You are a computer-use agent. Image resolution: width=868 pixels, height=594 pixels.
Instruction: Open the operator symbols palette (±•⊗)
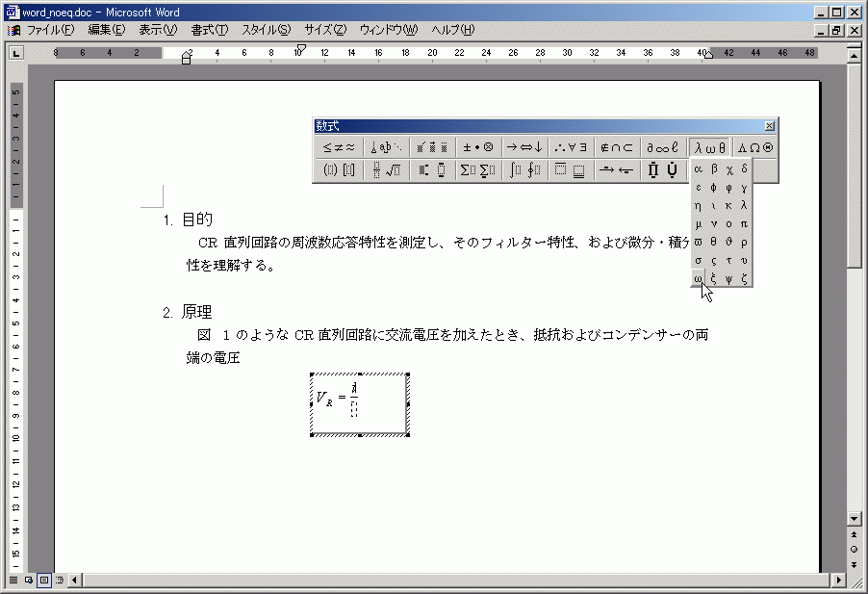tap(478, 147)
